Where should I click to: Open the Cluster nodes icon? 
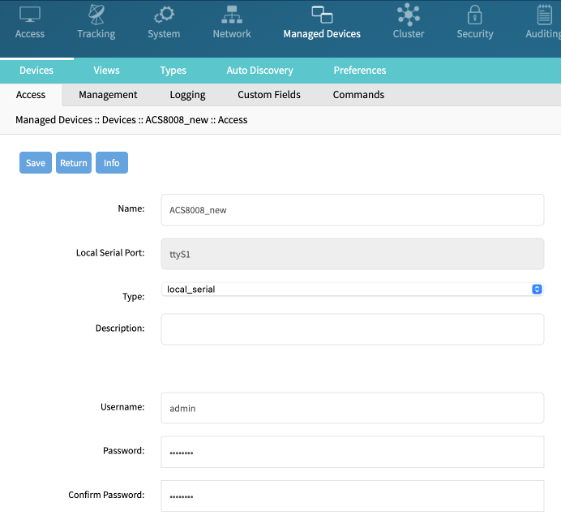tap(408, 15)
